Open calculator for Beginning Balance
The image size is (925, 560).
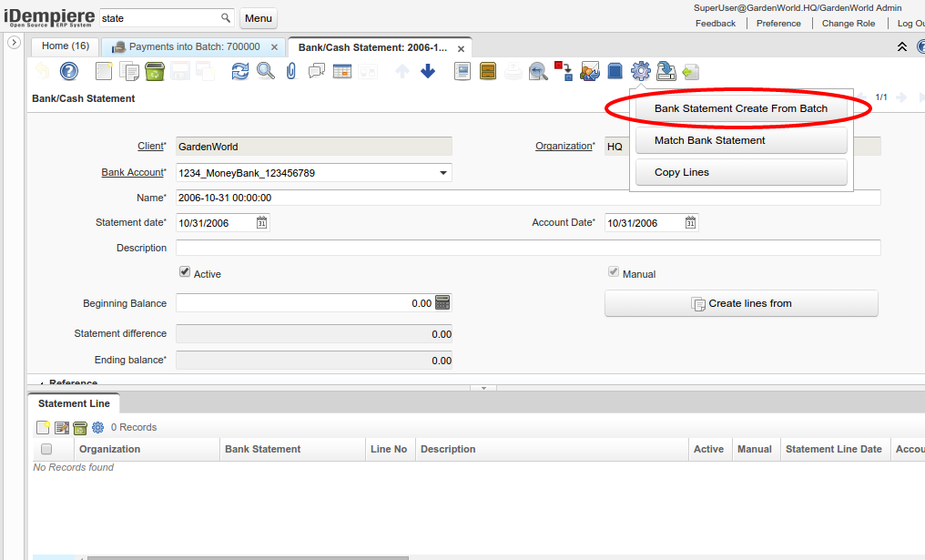click(x=442, y=303)
